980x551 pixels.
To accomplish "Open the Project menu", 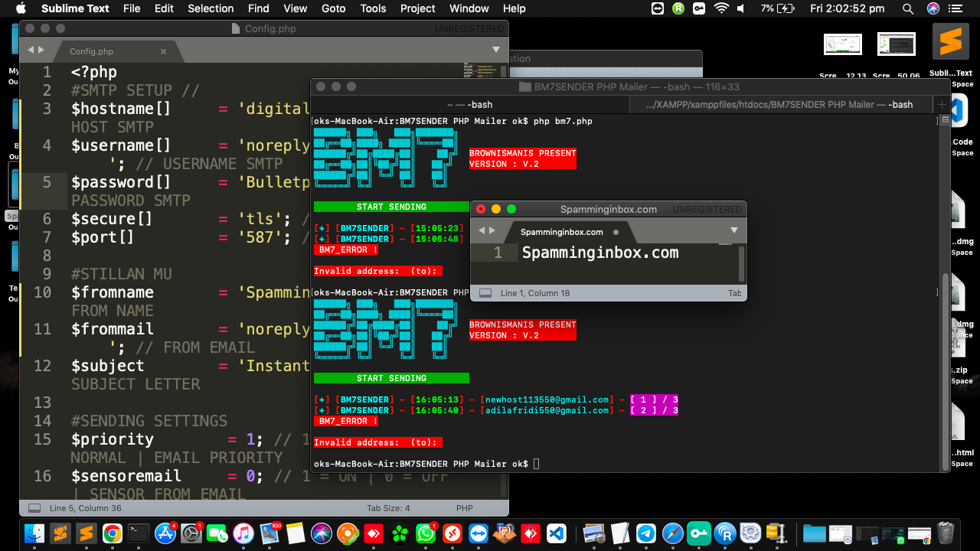I will 417,8.
